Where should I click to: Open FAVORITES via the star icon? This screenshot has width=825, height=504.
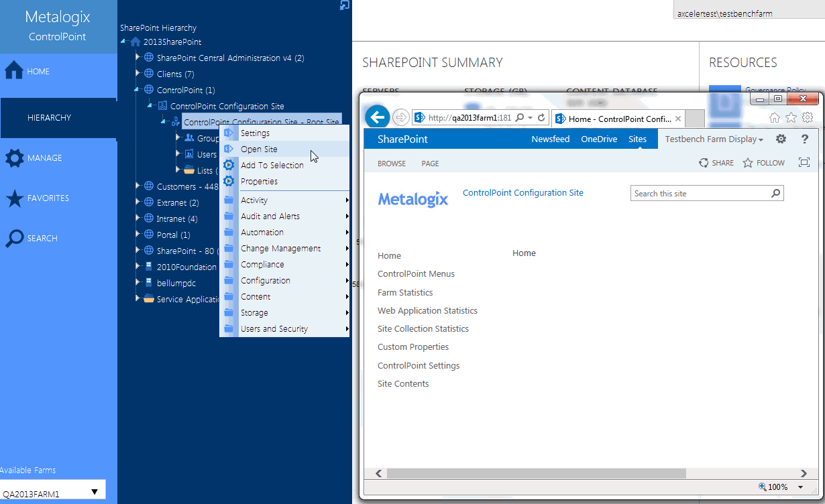16,198
